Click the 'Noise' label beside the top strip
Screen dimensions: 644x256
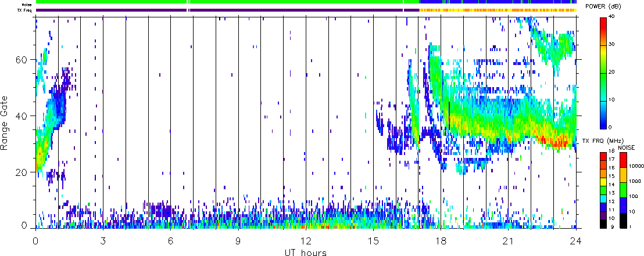(27, 5)
